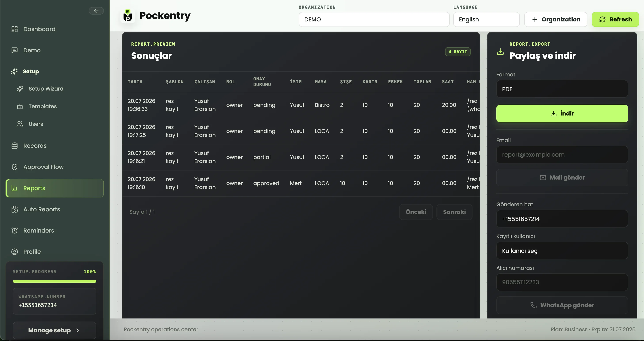Open the Language dropdown set to English
644x341 pixels.
[x=486, y=19]
